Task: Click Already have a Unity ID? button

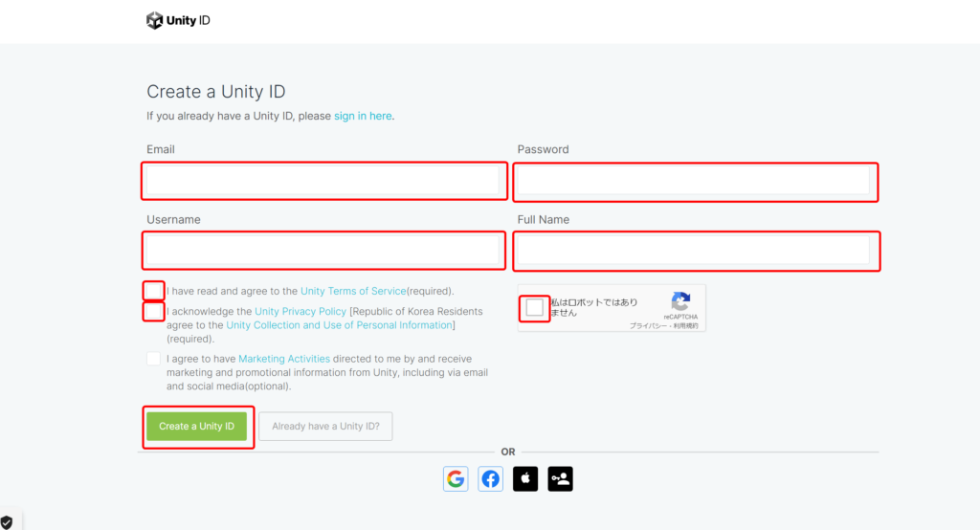Action: (325, 427)
